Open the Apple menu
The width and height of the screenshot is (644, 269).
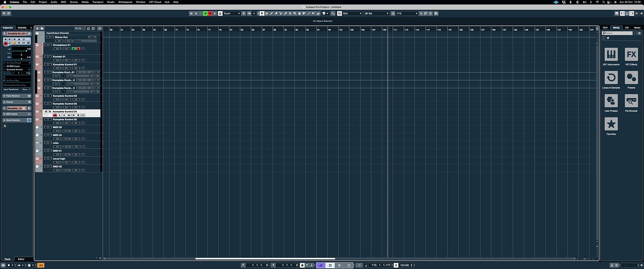[x=4, y=2]
